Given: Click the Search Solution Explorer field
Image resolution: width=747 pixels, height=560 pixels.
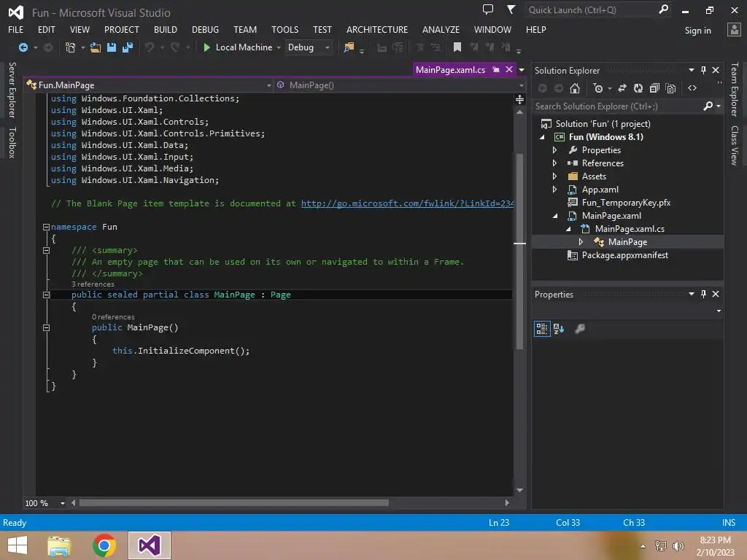Looking at the screenshot, I should pos(617,106).
